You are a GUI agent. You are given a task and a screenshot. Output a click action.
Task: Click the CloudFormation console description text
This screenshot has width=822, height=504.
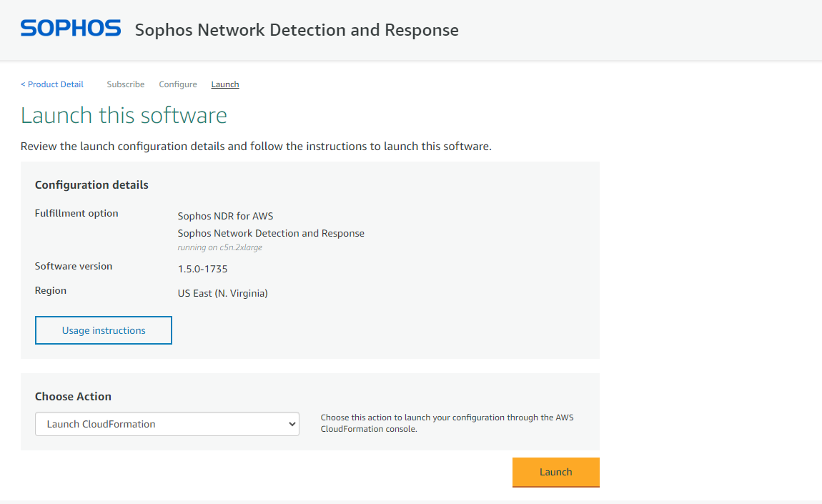click(447, 423)
